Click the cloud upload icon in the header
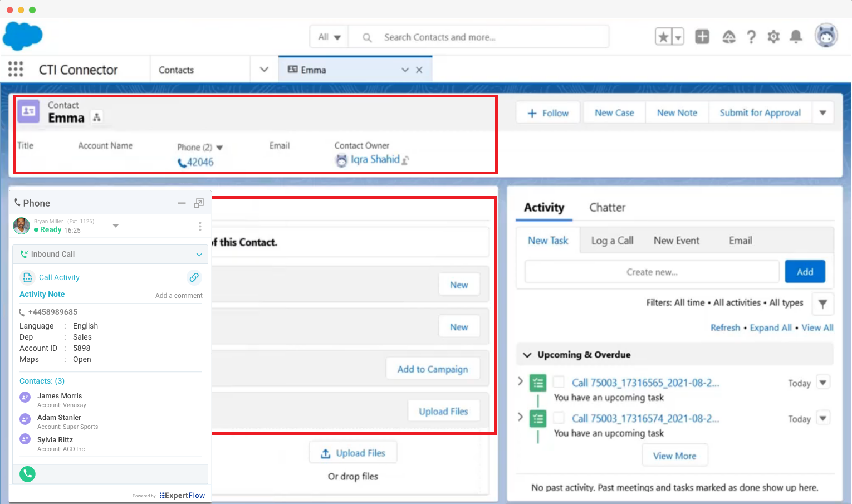This screenshot has height=504, width=852. pos(729,36)
